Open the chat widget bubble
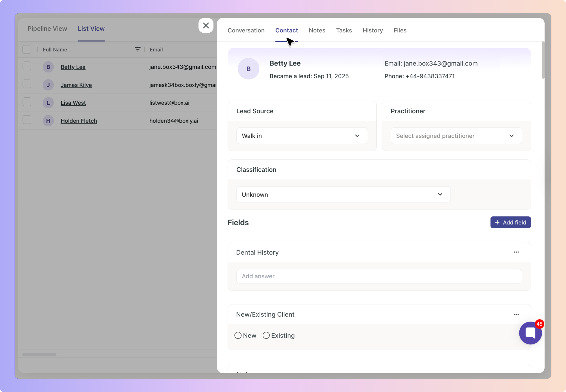Image resolution: width=566 pixels, height=392 pixels. [x=530, y=333]
